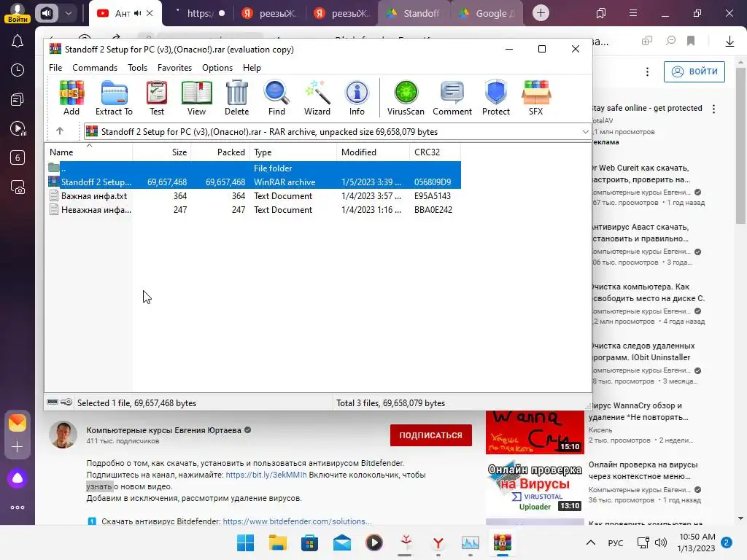Viewport: 747px width, 560px height.
Task: Open Microsoft Store from taskbar
Action: point(309,542)
